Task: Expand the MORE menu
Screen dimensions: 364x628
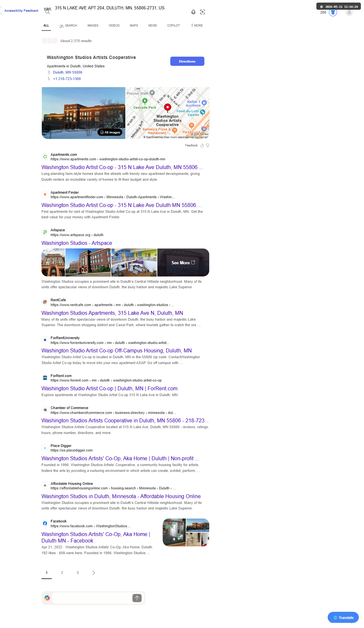Action: (x=197, y=26)
